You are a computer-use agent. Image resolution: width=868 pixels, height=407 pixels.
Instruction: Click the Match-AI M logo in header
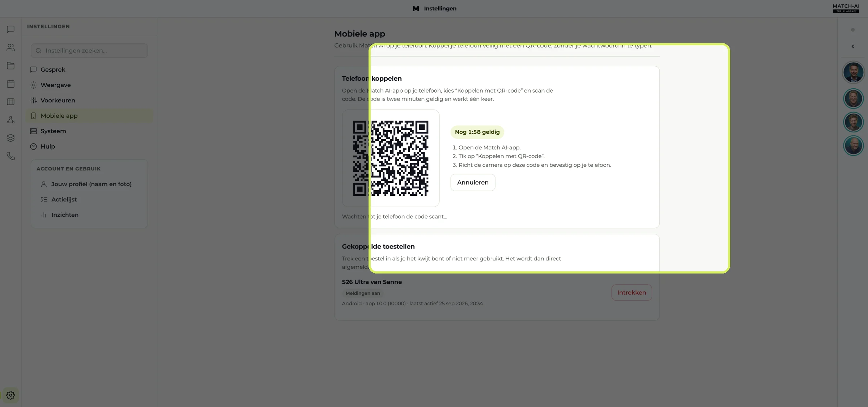click(416, 8)
